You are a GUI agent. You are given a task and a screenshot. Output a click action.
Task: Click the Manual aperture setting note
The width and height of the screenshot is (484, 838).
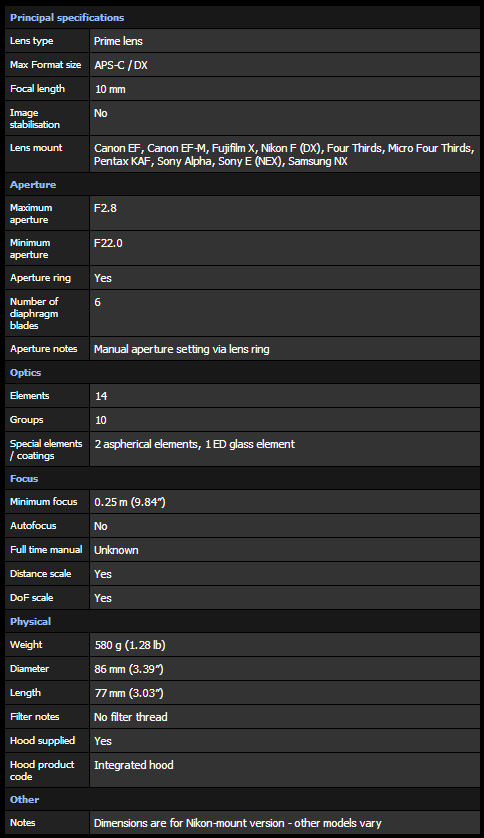pos(182,349)
